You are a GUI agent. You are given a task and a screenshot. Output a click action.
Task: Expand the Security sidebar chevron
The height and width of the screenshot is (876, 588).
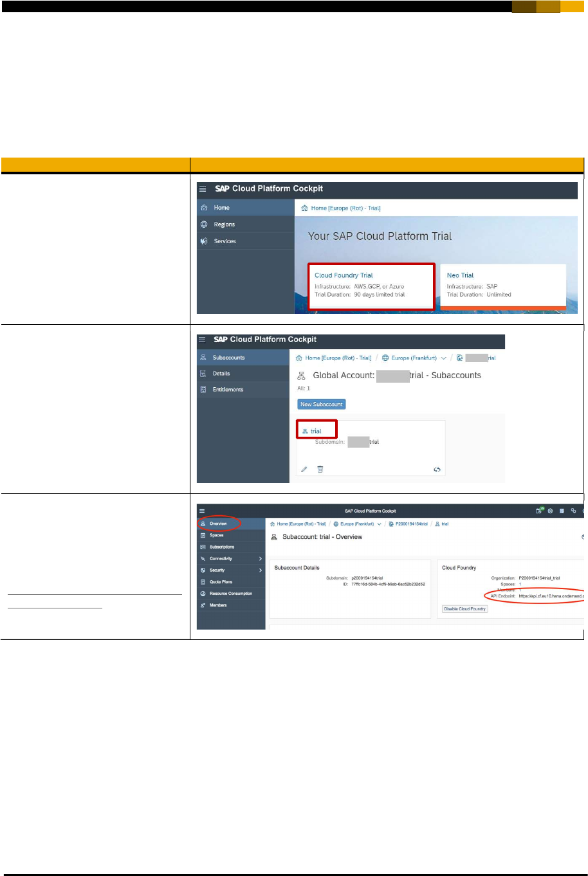pos(261,570)
